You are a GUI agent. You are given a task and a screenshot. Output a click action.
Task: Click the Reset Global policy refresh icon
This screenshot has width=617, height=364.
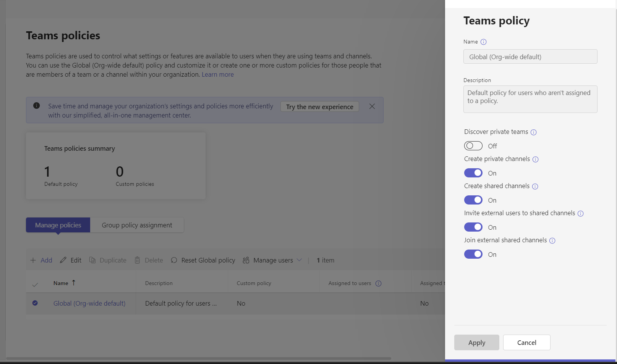coord(174,260)
